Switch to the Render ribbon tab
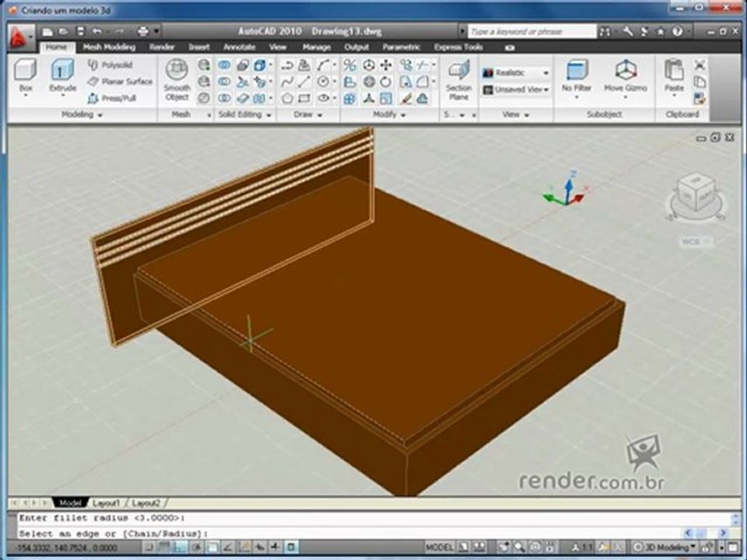This screenshot has width=747, height=560. pos(162,47)
